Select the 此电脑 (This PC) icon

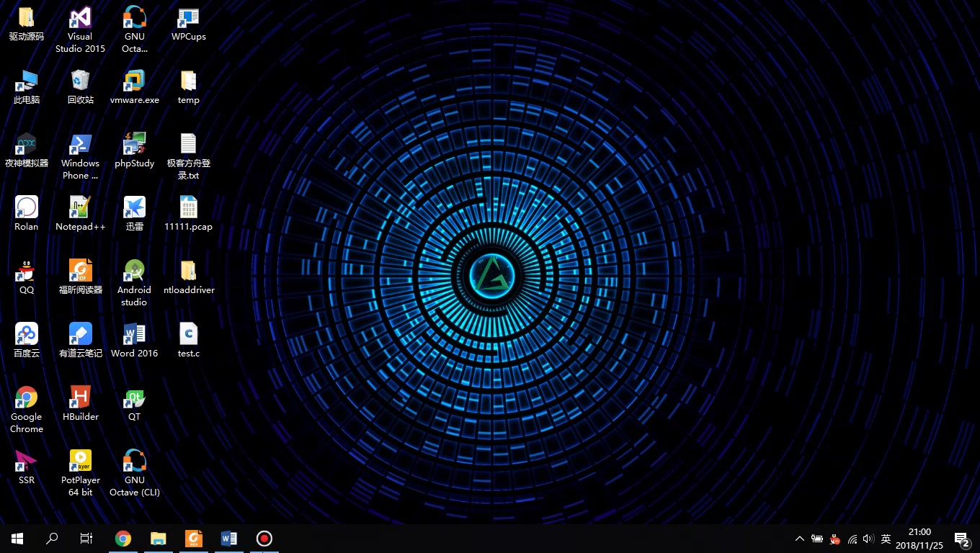27,81
